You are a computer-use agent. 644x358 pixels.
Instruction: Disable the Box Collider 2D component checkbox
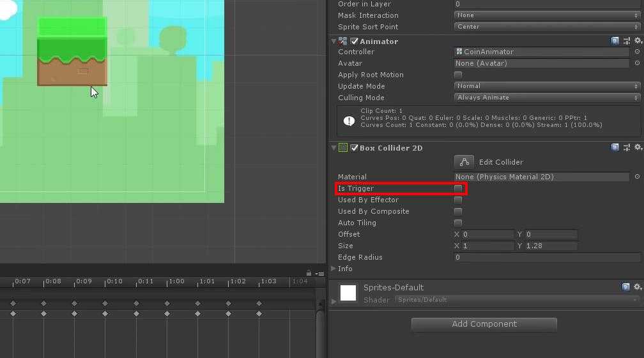pos(354,148)
